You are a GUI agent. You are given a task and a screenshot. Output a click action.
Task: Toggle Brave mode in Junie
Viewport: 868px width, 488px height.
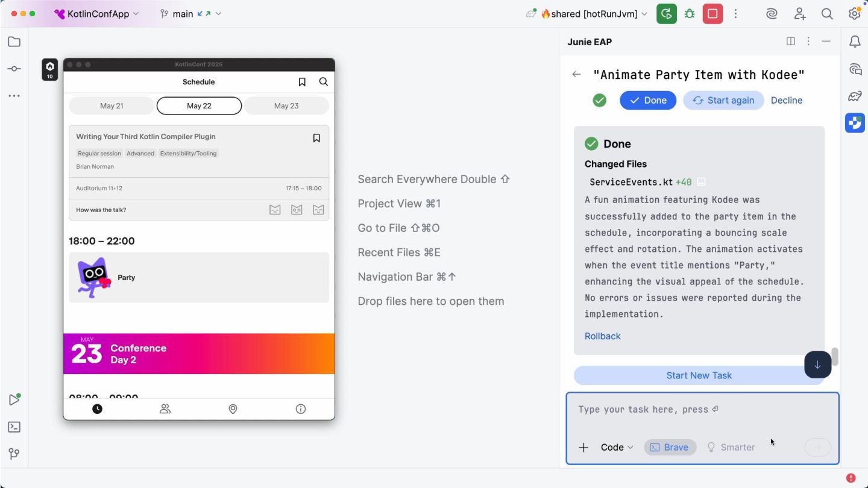click(x=670, y=447)
